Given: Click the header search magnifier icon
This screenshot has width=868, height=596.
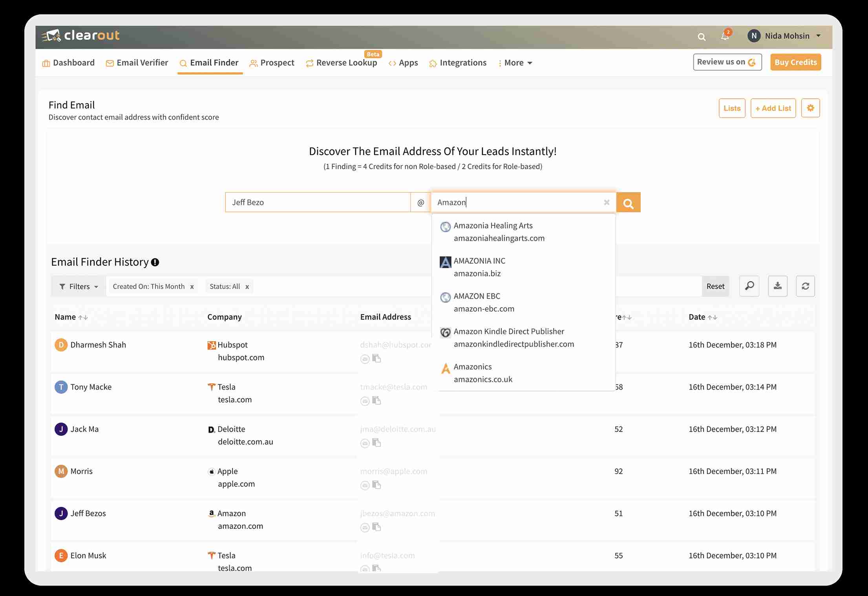Looking at the screenshot, I should [702, 37].
